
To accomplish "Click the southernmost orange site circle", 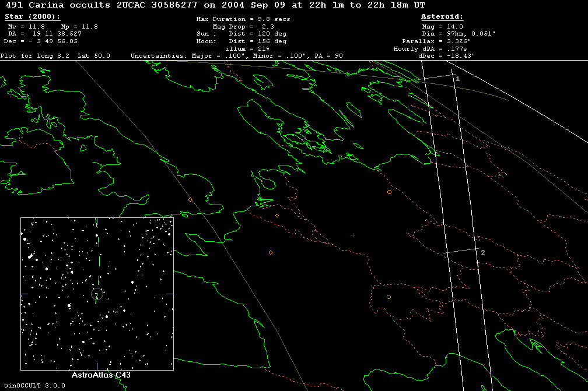I will 388,297.
